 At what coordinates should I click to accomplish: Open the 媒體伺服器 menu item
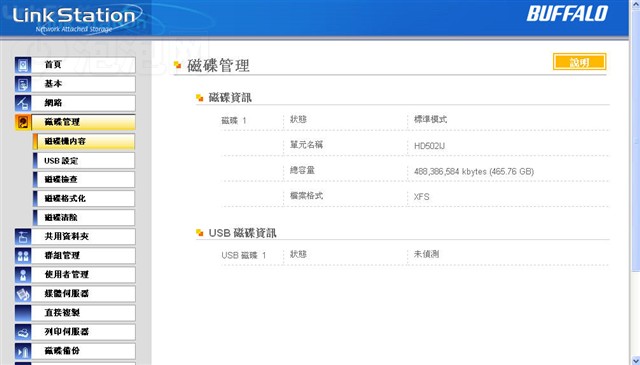point(83,294)
